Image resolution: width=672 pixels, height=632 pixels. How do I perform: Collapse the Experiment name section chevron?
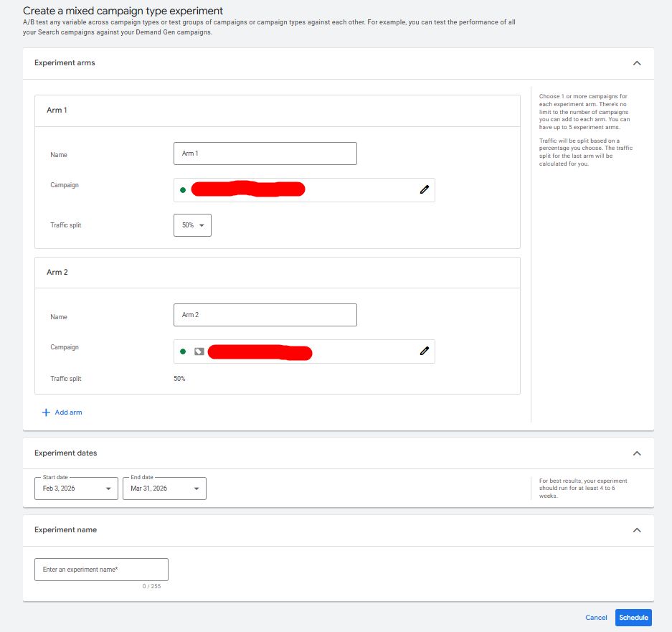(x=636, y=530)
